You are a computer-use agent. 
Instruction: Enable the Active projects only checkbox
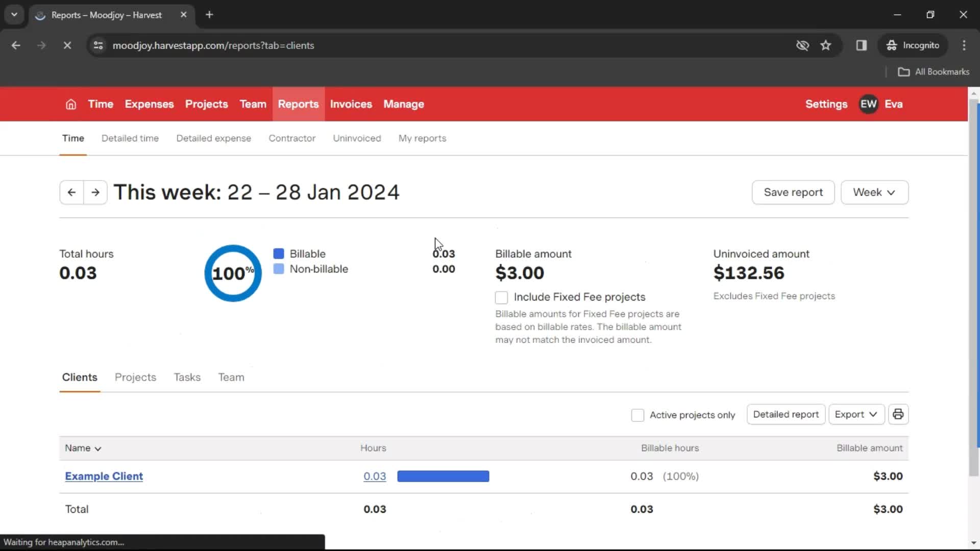(x=638, y=414)
